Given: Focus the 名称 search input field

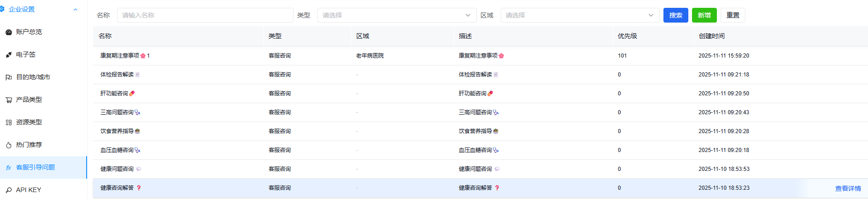Looking at the screenshot, I should (205, 15).
